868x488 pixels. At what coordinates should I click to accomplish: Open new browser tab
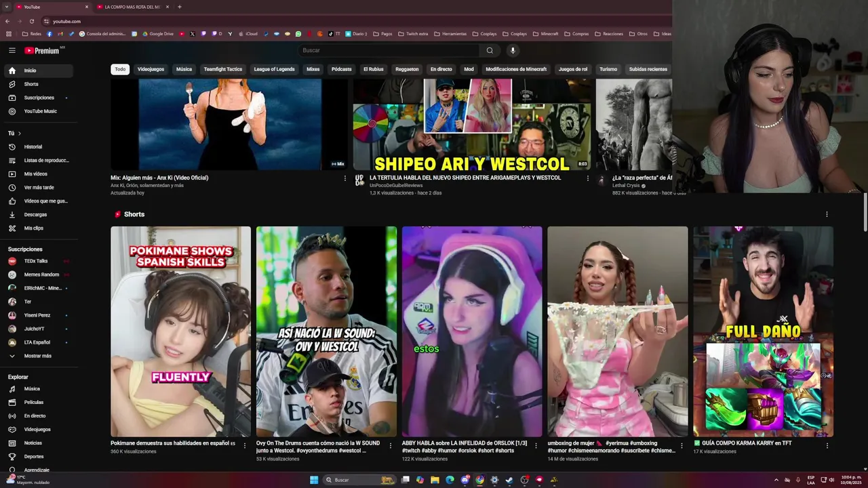pos(179,7)
